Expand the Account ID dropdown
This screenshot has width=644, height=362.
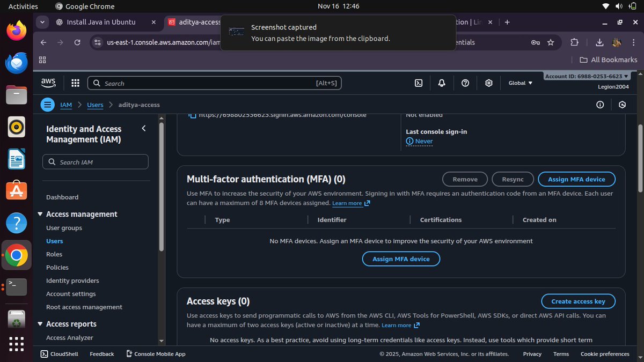[587, 76]
